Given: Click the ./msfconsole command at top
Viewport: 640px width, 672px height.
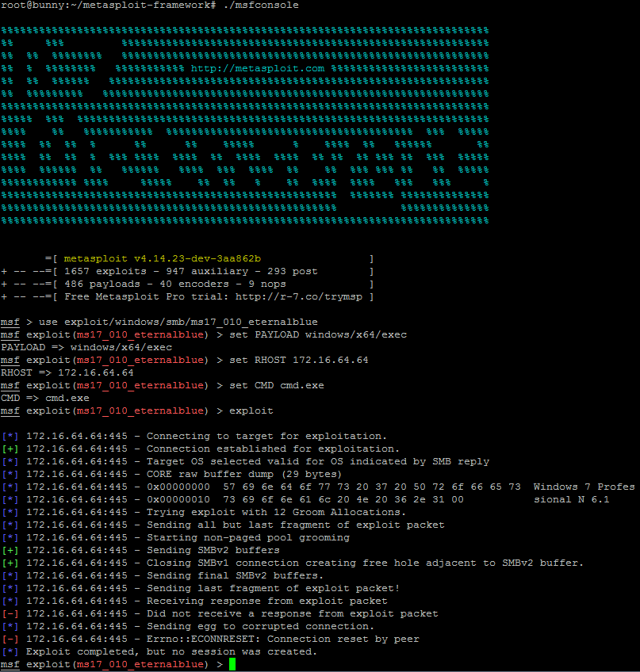Looking at the screenshot, I should pos(261,5).
